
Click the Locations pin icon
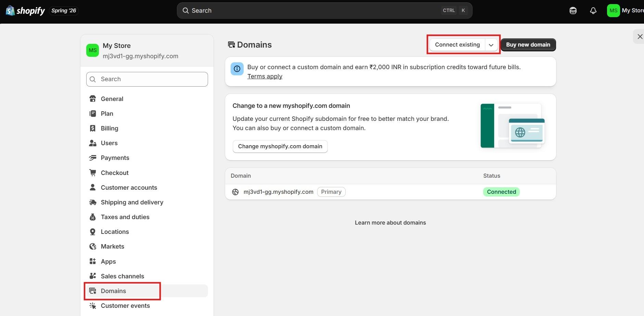click(92, 232)
